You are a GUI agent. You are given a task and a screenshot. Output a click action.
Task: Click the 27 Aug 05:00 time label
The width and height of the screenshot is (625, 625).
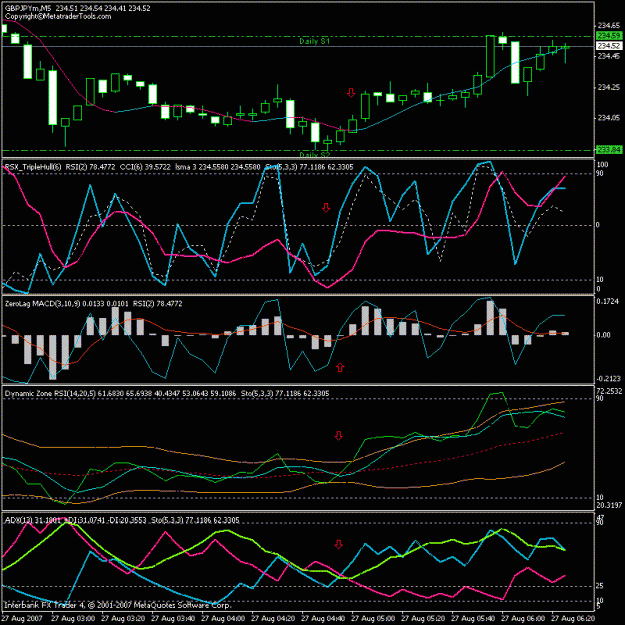pos(373,618)
